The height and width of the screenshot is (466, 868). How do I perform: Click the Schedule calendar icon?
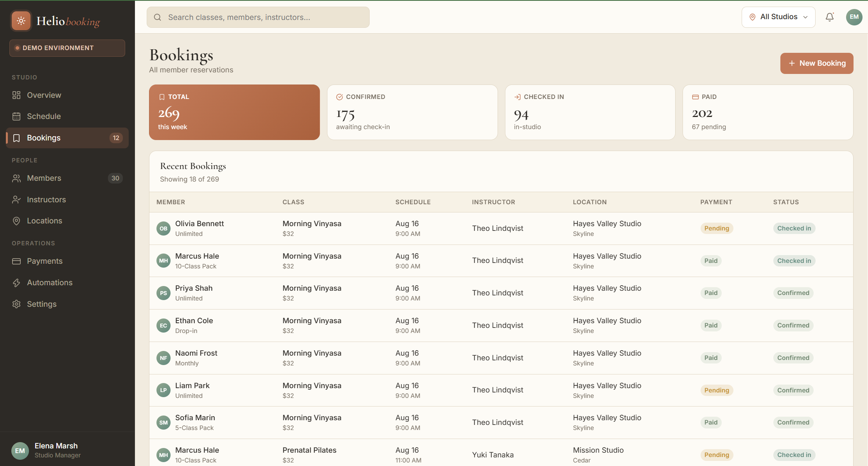click(x=16, y=116)
